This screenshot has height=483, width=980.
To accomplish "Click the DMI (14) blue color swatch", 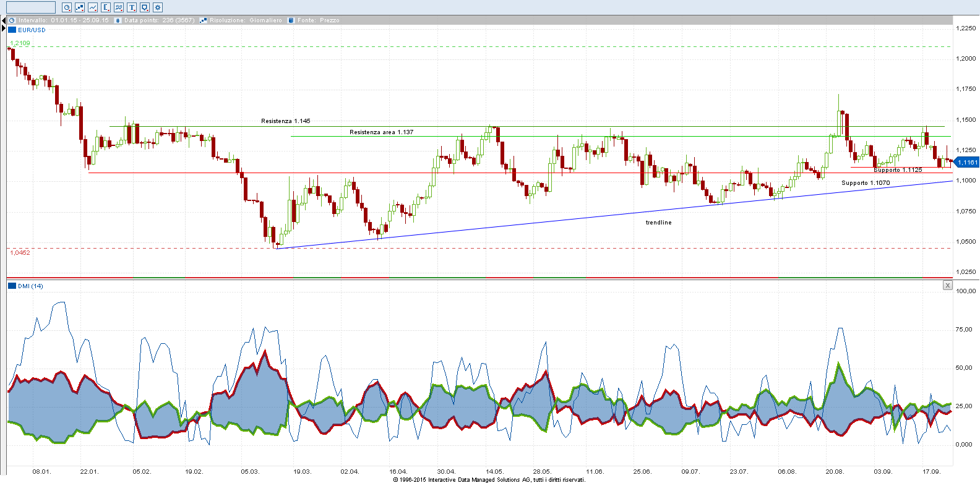I will [12, 286].
